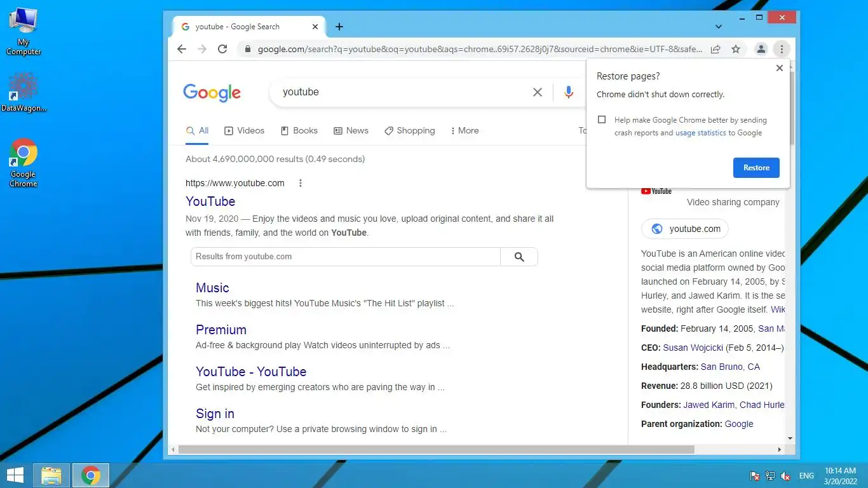
Task: Clear the youtube search query
Action: coord(538,92)
